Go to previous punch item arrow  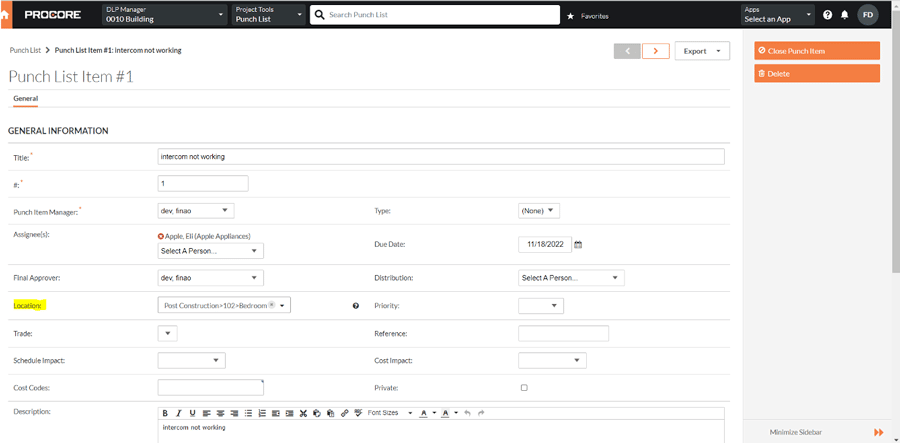tap(628, 51)
